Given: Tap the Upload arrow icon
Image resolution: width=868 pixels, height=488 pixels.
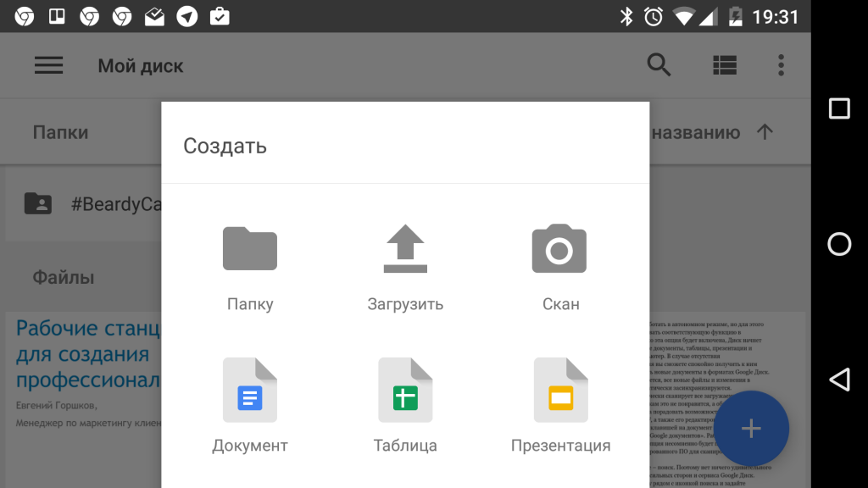Looking at the screenshot, I should [x=405, y=248].
